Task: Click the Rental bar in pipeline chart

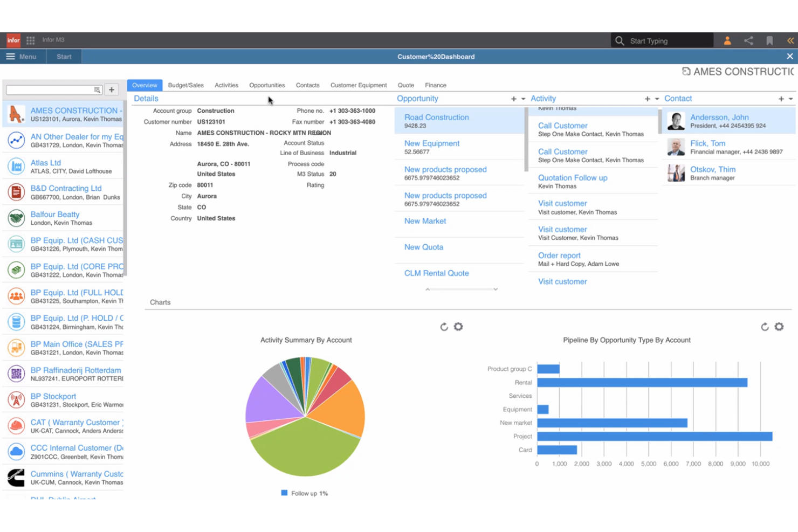Action: pos(642,383)
